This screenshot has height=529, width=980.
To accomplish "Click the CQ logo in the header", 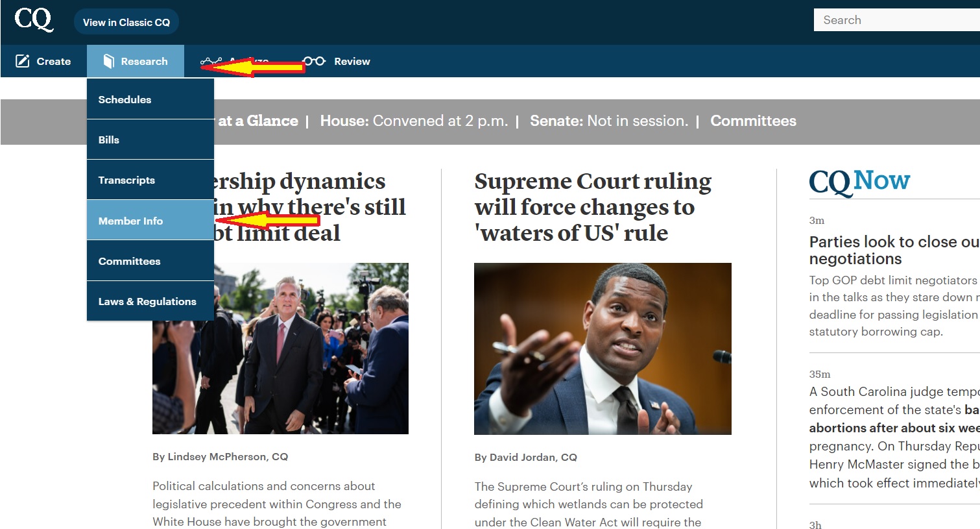I will click(34, 19).
